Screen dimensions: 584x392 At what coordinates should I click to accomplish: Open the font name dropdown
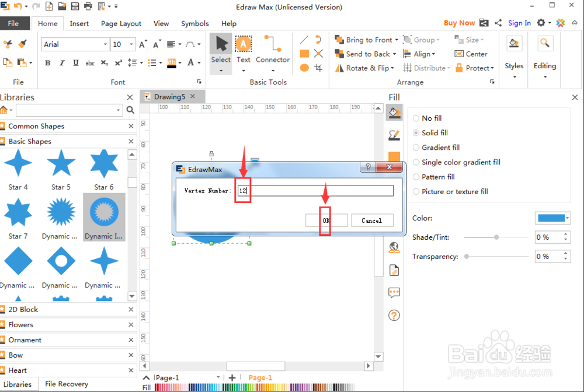(105, 45)
